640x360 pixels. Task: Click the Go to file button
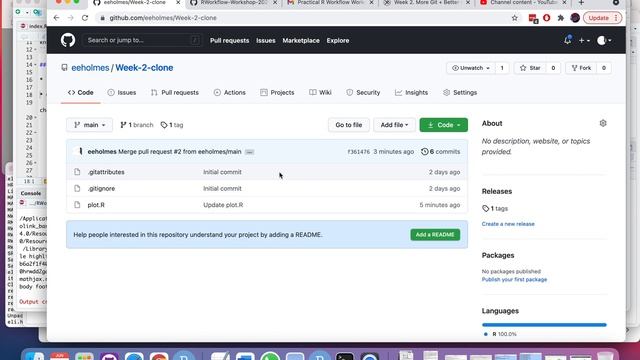(x=349, y=125)
